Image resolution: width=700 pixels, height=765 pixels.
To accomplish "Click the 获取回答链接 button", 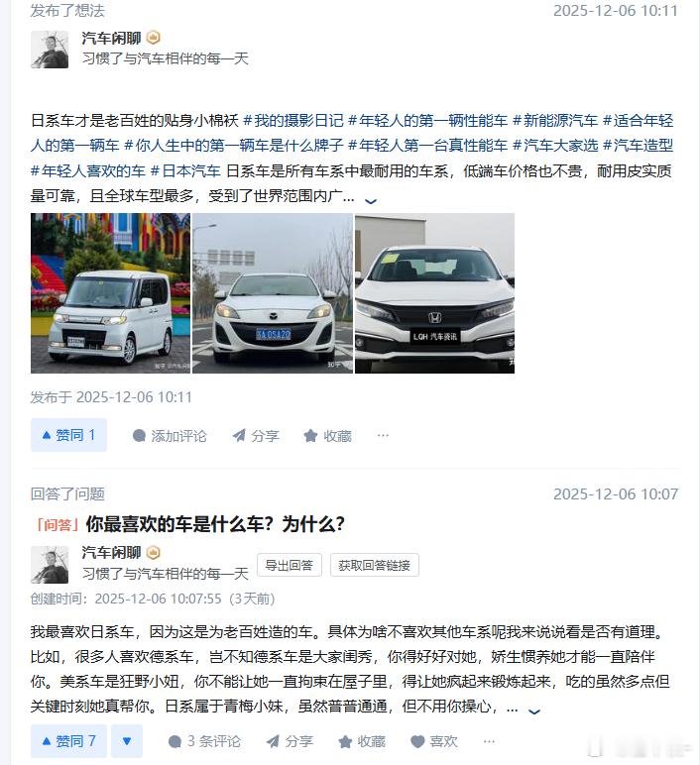I will click(x=375, y=565).
